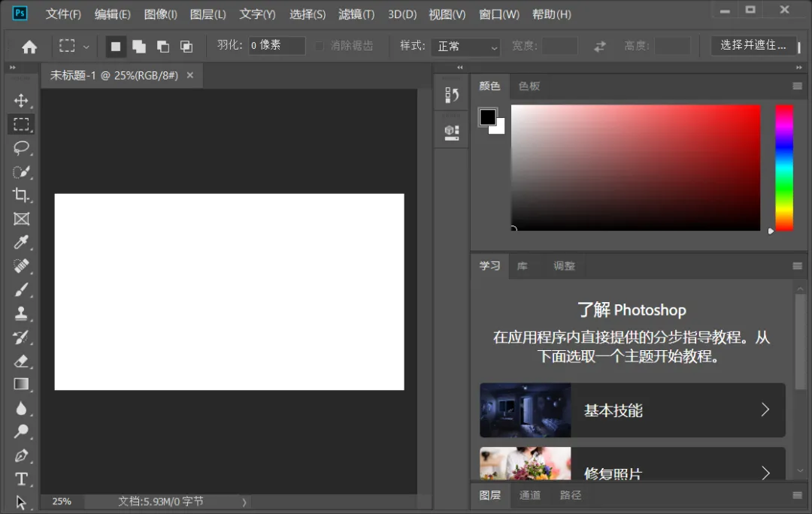This screenshot has width=812, height=514.
Task: Pick a color in the color field
Action: tap(635, 168)
